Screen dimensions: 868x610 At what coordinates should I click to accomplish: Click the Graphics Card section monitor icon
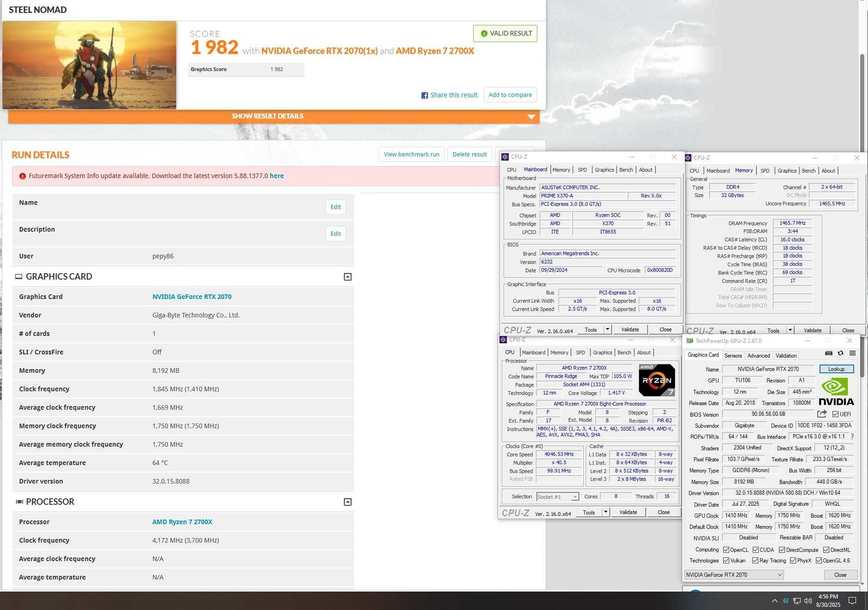[x=19, y=276]
